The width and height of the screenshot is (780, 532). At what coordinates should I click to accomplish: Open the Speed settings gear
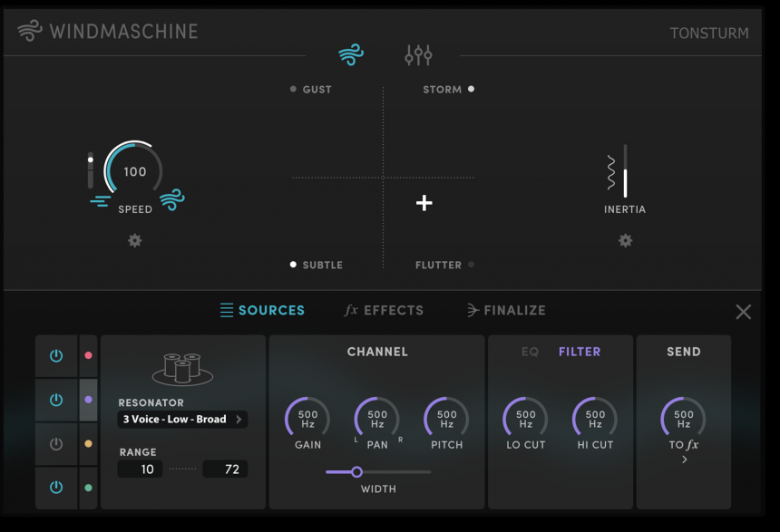pos(135,241)
